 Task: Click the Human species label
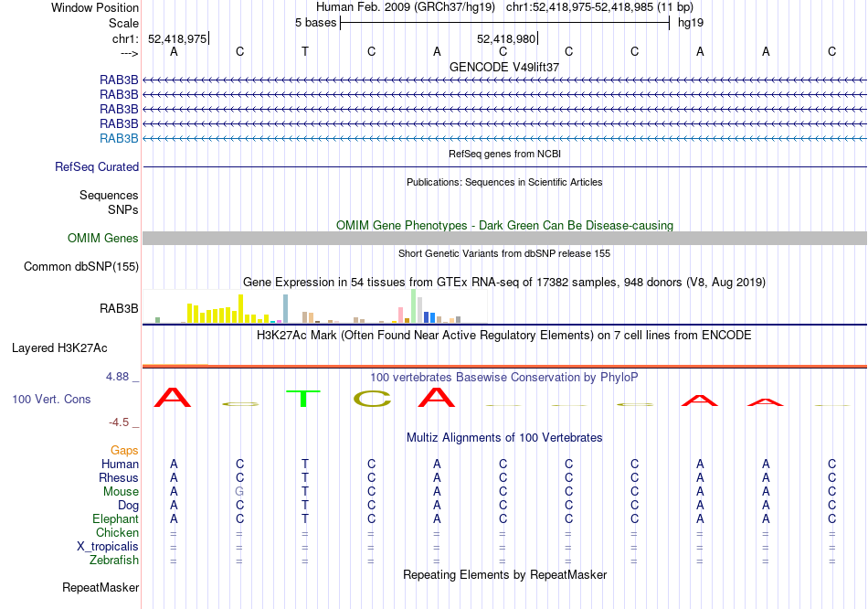(x=120, y=464)
